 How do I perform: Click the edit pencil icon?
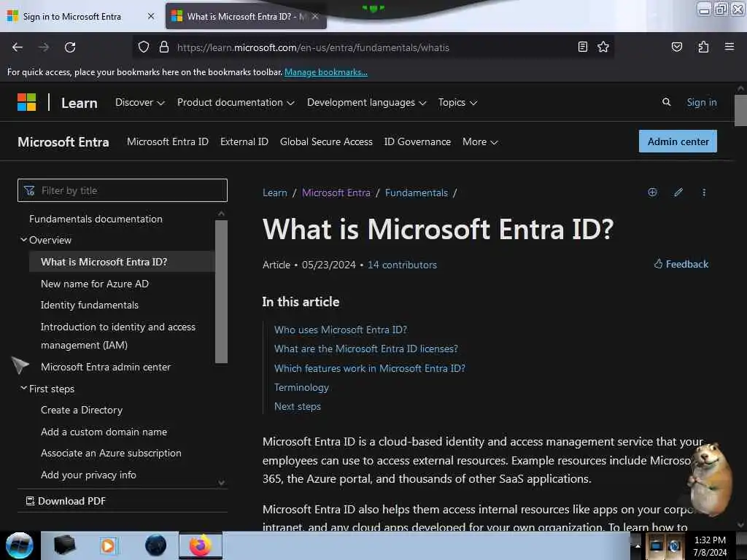click(678, 192)
